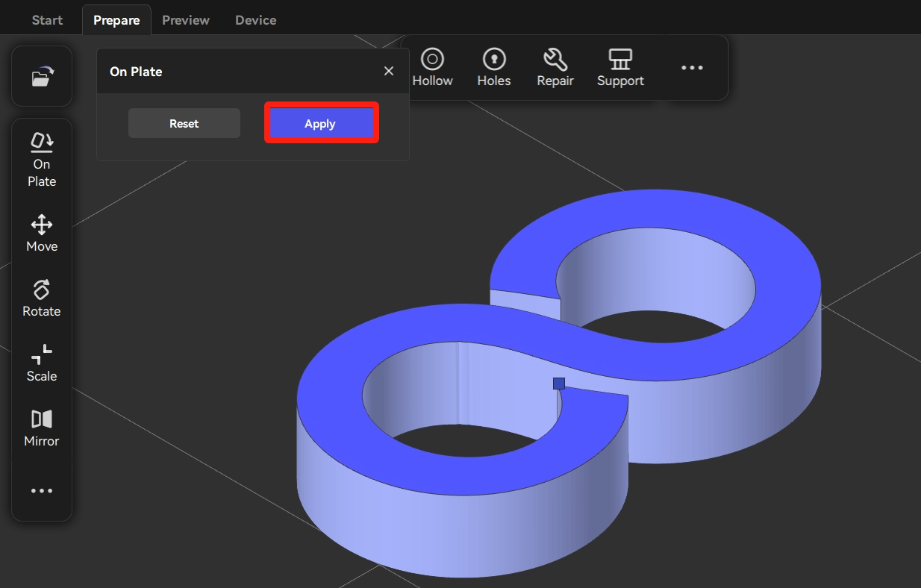Image resolution: width=921 pixels, height=588 pixels.
Task: Select the Rotate tool
Action: click(x=42, y=298)
